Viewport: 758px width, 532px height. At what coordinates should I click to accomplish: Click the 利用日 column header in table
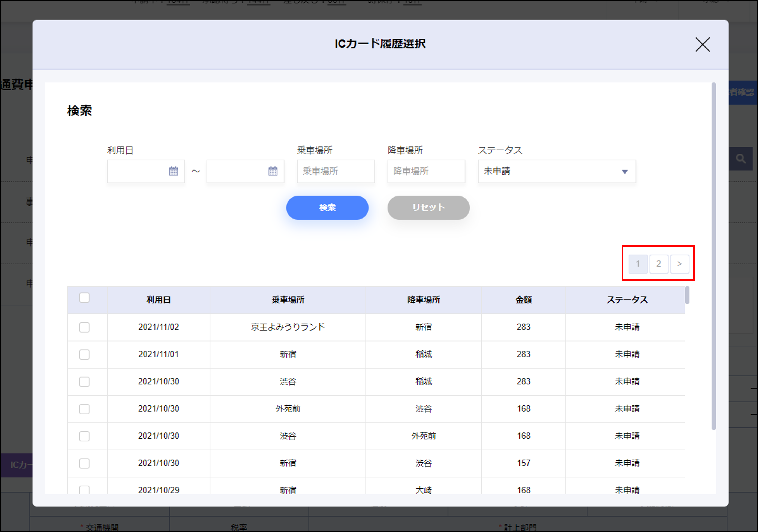coord(159,300)
